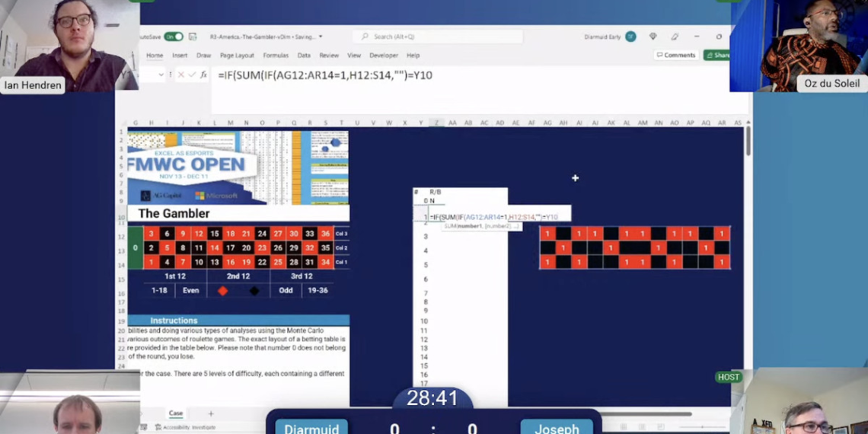Cancel the formula with the X icon

click(181, 75)
